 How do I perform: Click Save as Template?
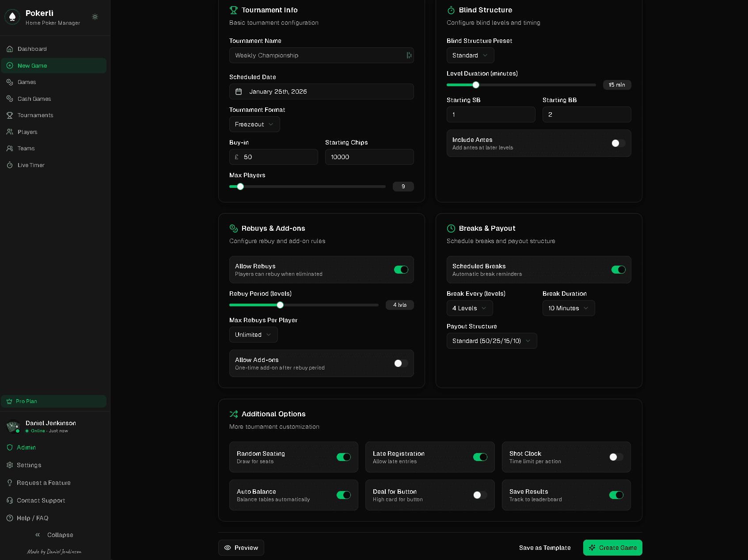tap(545, 548)
